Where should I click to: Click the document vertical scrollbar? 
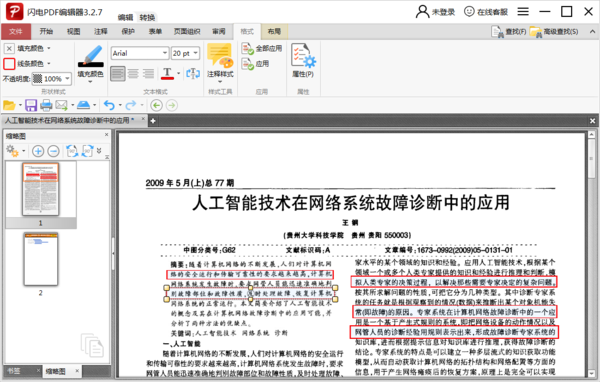[x=592, y=254]
